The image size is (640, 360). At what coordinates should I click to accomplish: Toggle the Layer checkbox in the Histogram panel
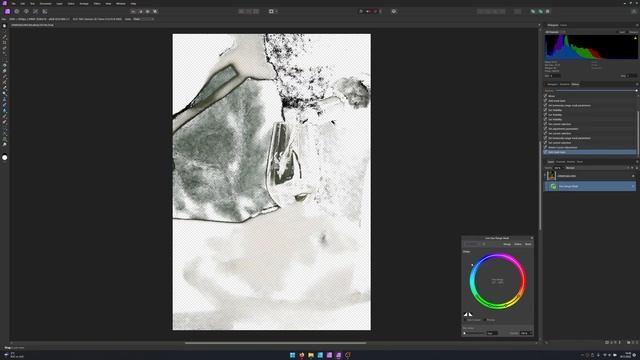618,32
